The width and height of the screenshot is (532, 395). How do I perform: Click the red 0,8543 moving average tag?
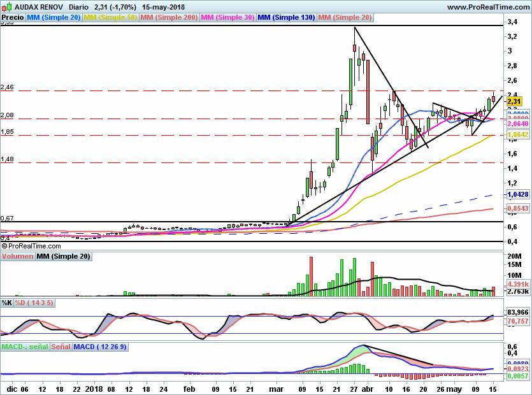click(x=518, y=208)
